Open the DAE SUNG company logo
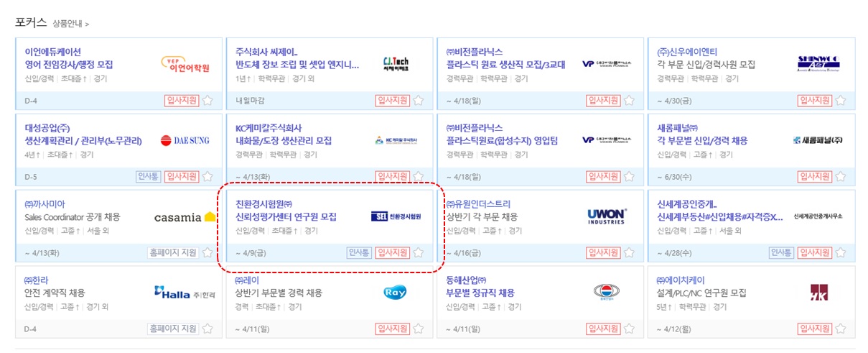 click(185, 141)
